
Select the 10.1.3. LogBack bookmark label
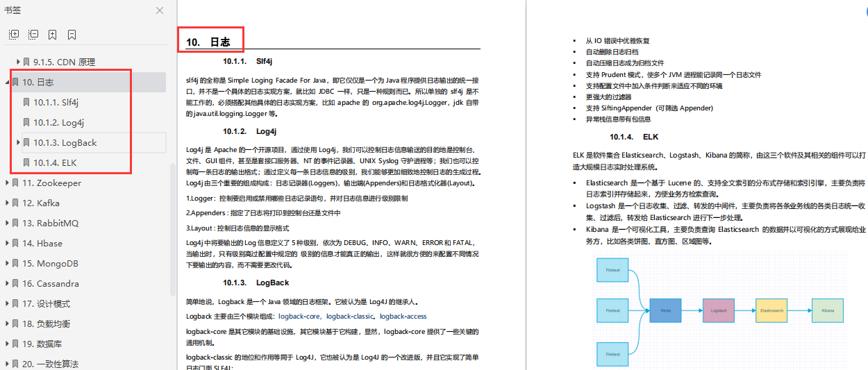[x=65, y=142]
